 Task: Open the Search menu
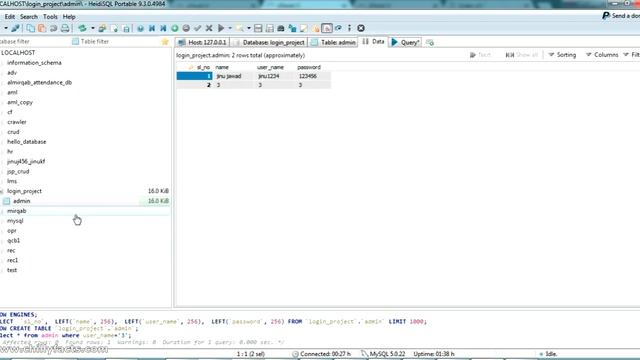29,17
